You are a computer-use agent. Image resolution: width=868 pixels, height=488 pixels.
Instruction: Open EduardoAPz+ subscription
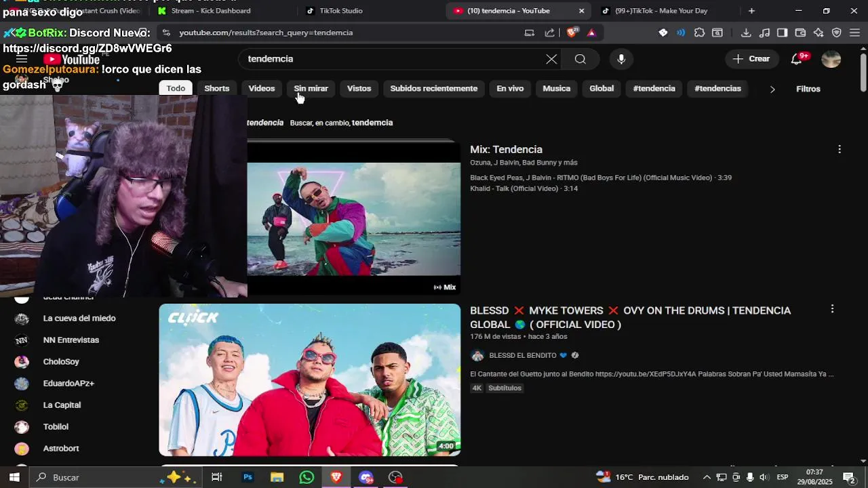pyautogui.click(x=68, y=384)
